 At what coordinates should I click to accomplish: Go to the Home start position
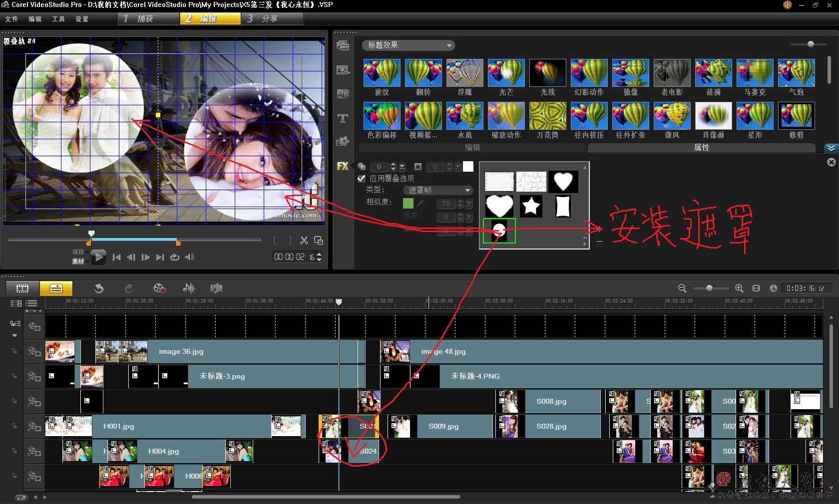pos(116,257)
